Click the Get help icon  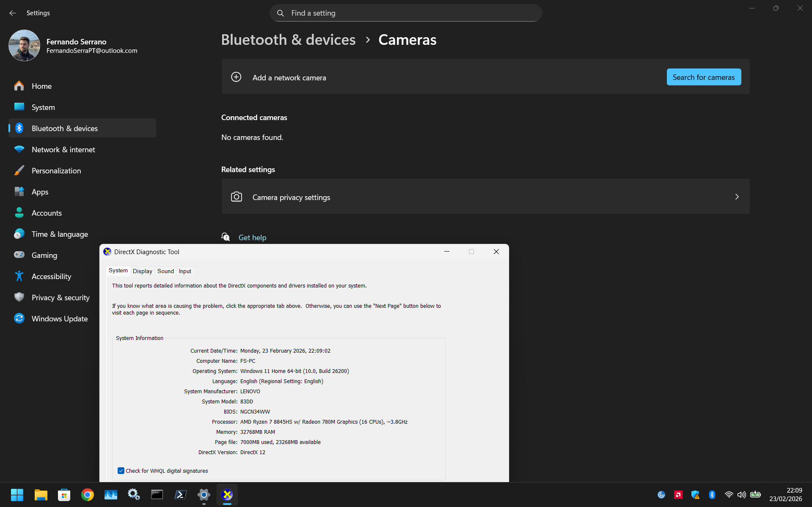click(226, 237)
